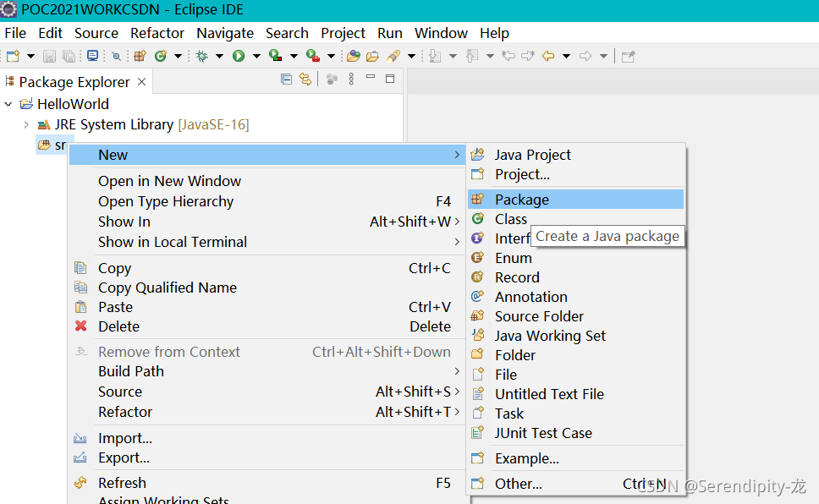Choose JUnit Test Case from the submenu
Image resolution: width=819 pixels, height=504 pixels.
click(575, 433)
